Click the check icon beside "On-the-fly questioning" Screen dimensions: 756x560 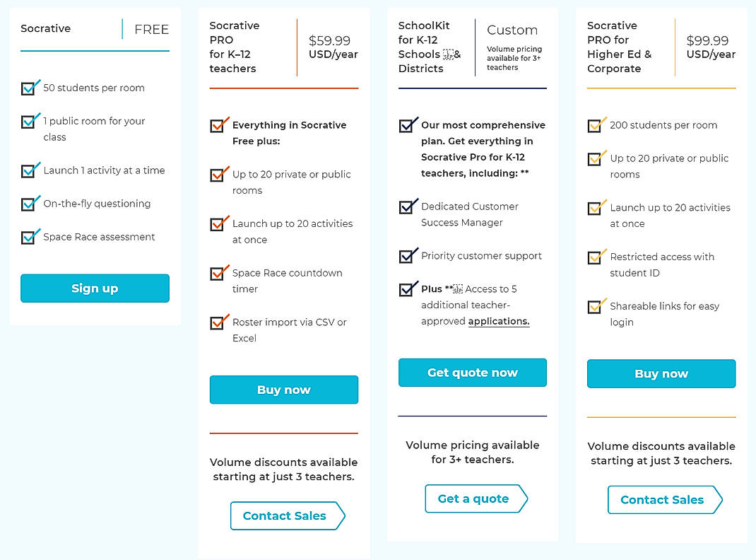[29, 203]
